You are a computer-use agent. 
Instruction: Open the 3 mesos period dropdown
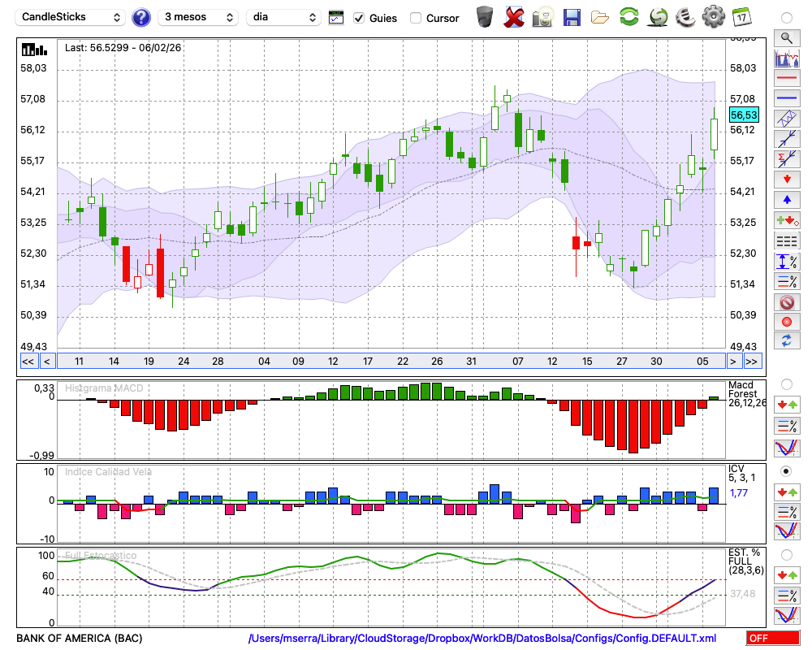(x=198, y=17)
